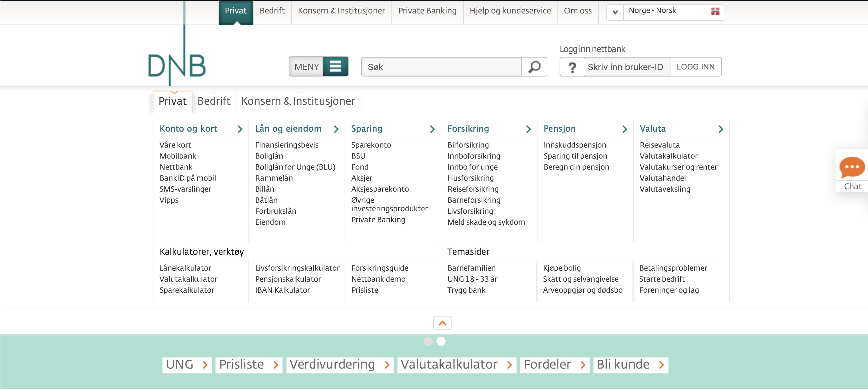Click the Valuta section arrow
Image resolution: width=868 pixels, height=390 pixels.
tap(720, 129)
